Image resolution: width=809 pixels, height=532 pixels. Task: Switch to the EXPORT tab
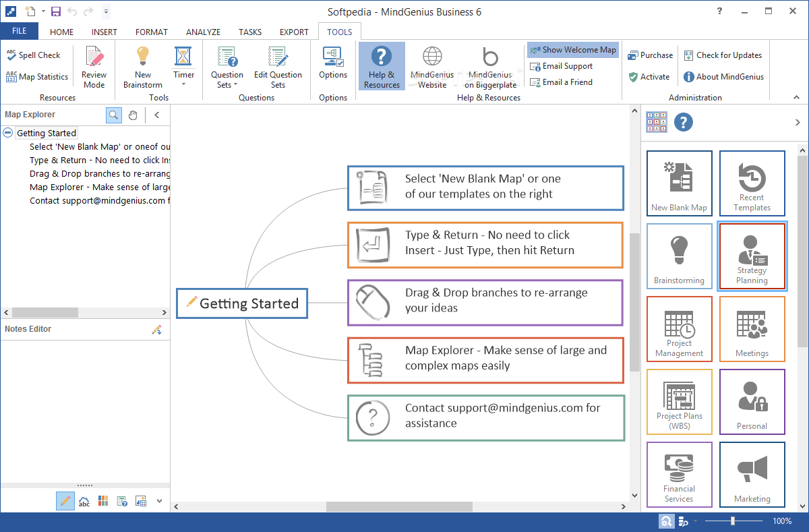(x=294, y=32)
